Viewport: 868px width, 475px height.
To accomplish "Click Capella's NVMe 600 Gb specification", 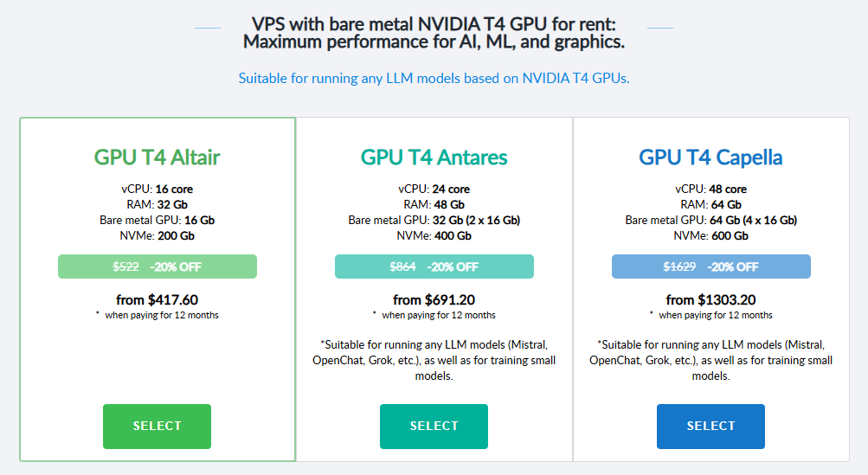I will [x=710, y=235].
